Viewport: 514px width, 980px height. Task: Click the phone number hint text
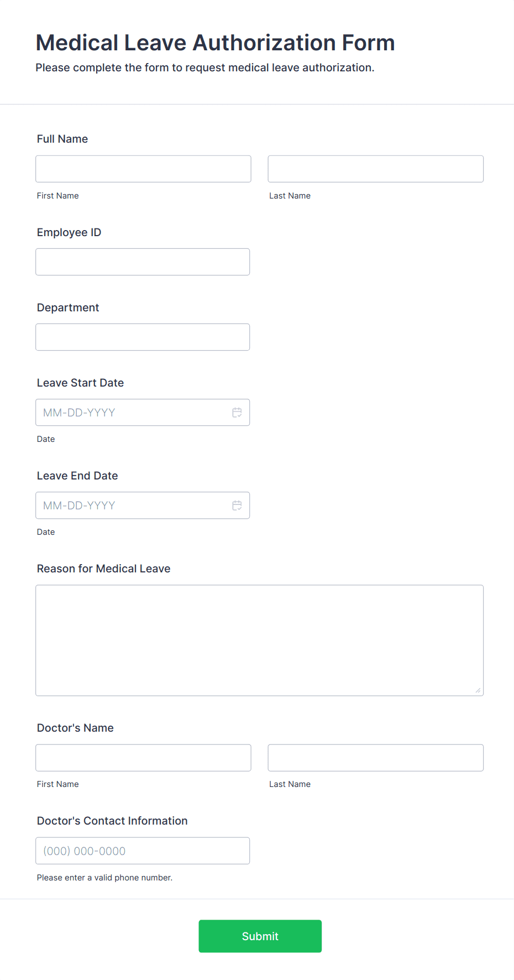click(x=104, y=877)
